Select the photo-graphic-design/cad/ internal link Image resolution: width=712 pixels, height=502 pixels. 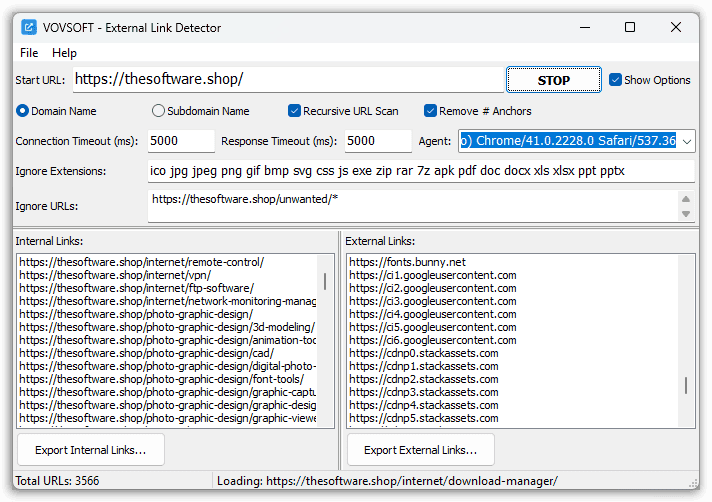(x=147, y=353)
